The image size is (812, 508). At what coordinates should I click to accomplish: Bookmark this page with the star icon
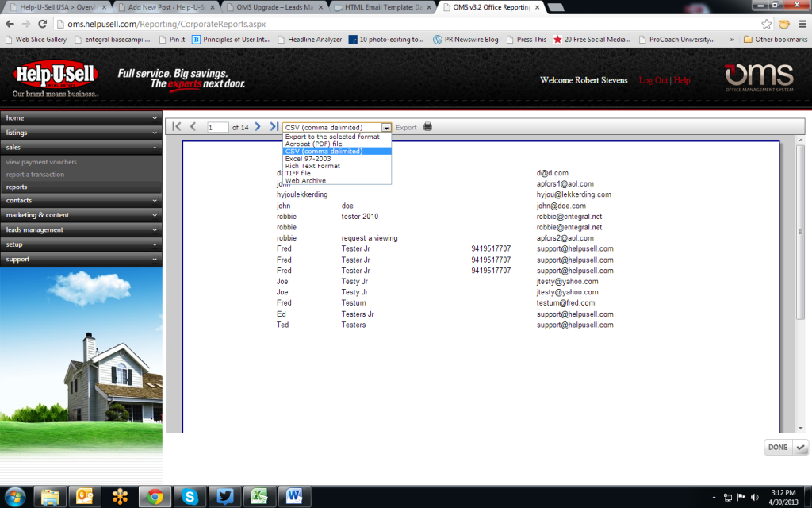[x=767, y=24]
